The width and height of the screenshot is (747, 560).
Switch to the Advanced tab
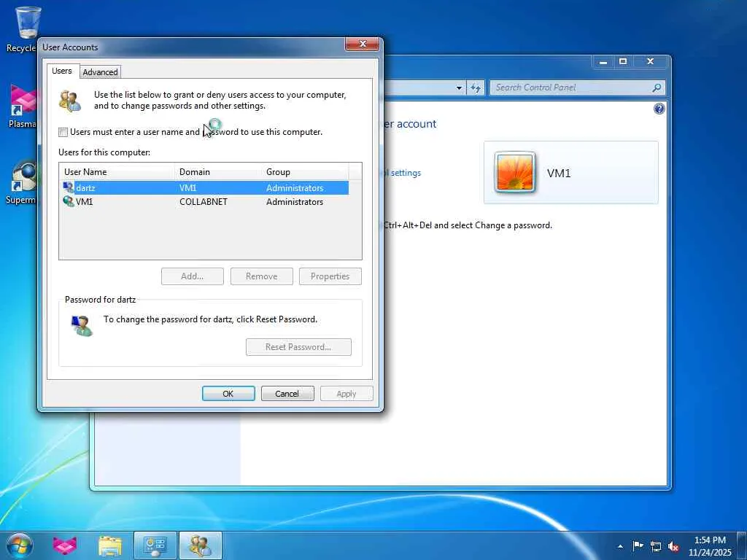click(x=100, y=72)
